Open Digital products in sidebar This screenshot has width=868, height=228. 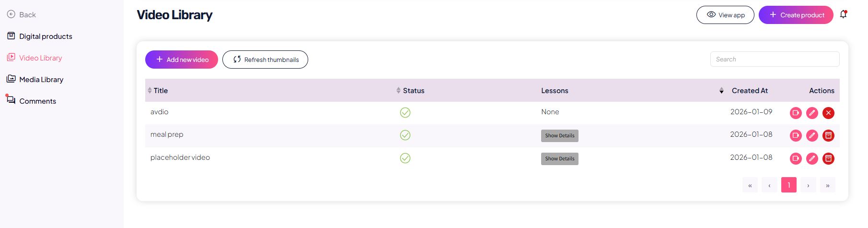click(46, 36)
